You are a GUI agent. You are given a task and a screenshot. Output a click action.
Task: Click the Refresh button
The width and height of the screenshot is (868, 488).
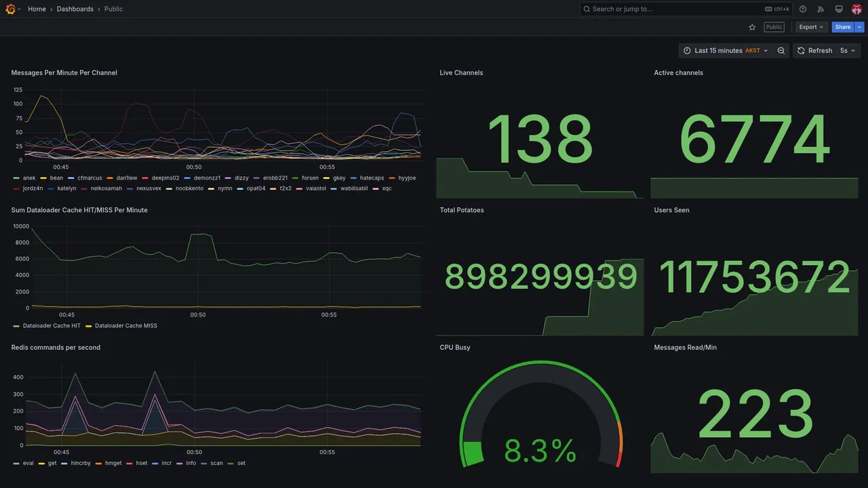click(x=814, y=51)
